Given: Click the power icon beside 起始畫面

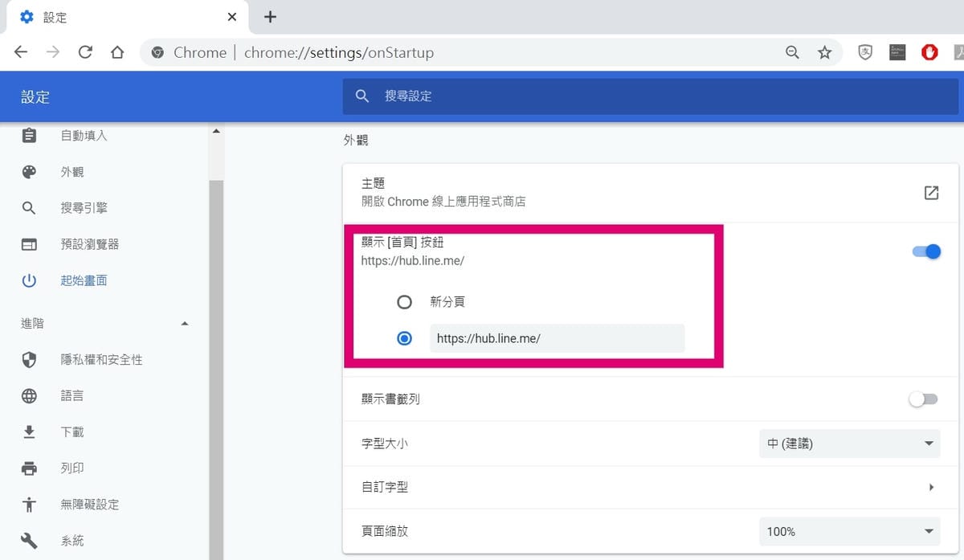Looking at the screenshot, I should point(29,280).
